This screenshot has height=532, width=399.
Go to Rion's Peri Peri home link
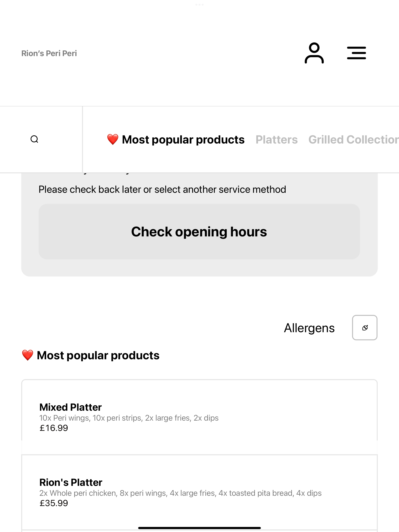(x=49, y=53)
